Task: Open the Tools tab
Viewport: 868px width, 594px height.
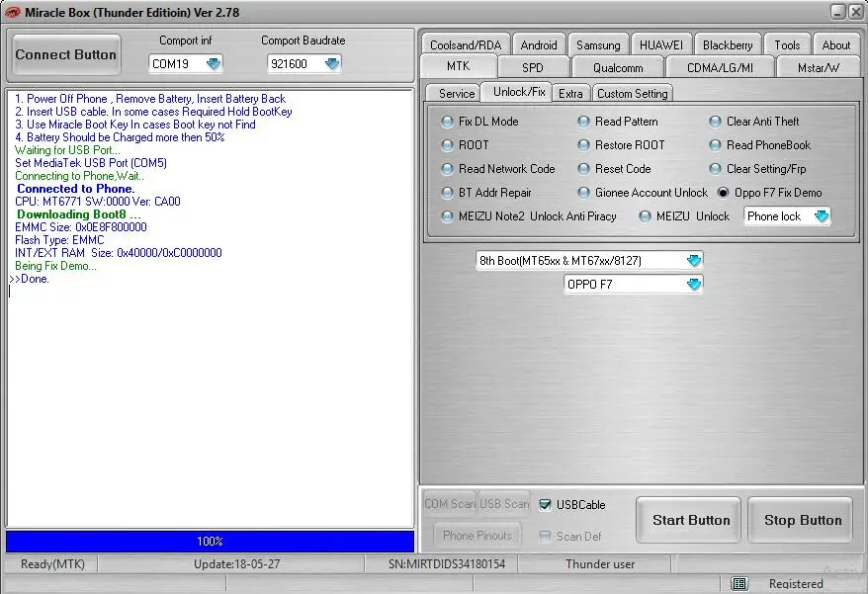Action: click(787, 44)
